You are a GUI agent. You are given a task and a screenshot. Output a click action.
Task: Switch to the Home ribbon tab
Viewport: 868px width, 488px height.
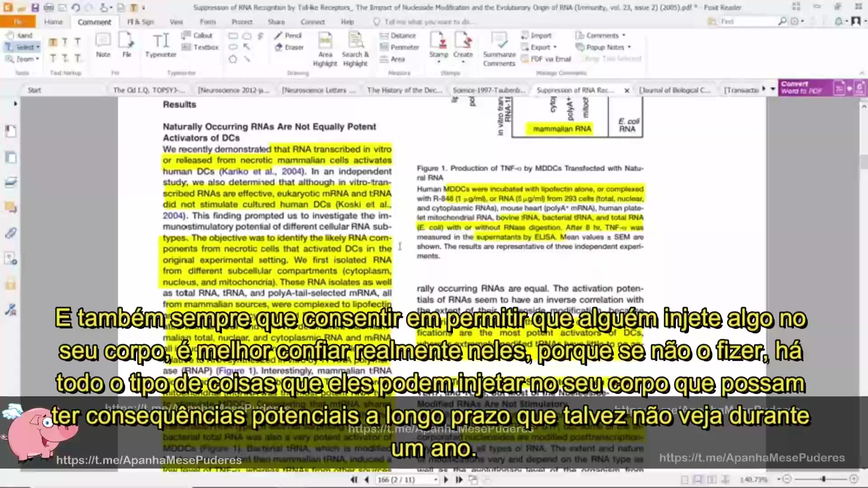coord(53,22)
